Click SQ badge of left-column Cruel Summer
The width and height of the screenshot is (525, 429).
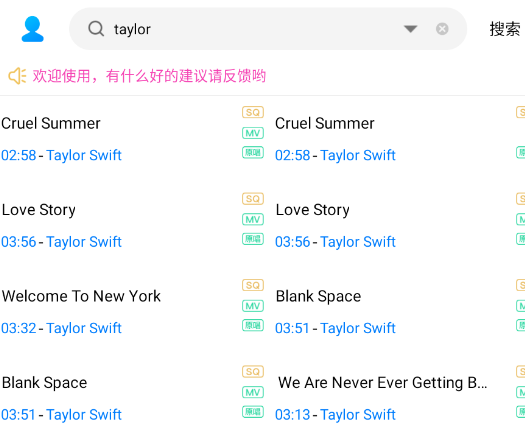(253, 112)
